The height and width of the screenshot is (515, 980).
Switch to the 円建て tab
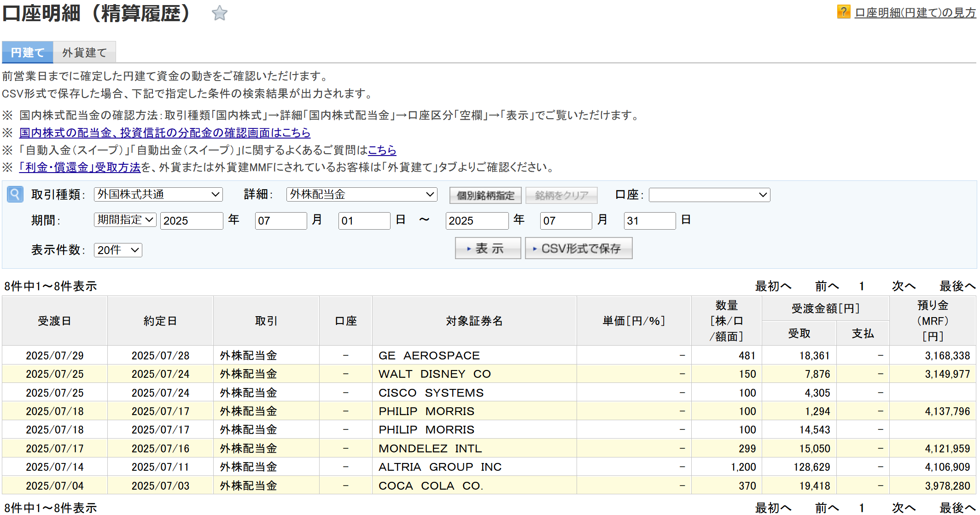(x=28, y=52)
